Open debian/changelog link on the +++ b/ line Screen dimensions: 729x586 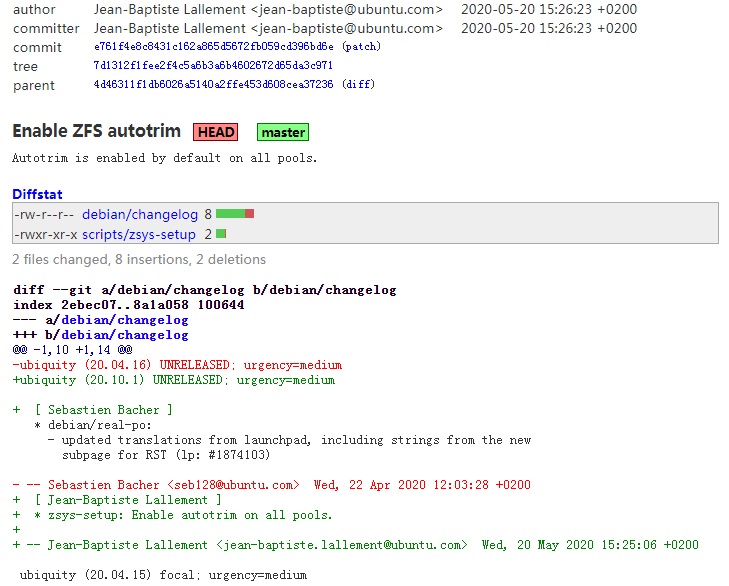pos(125,335)
